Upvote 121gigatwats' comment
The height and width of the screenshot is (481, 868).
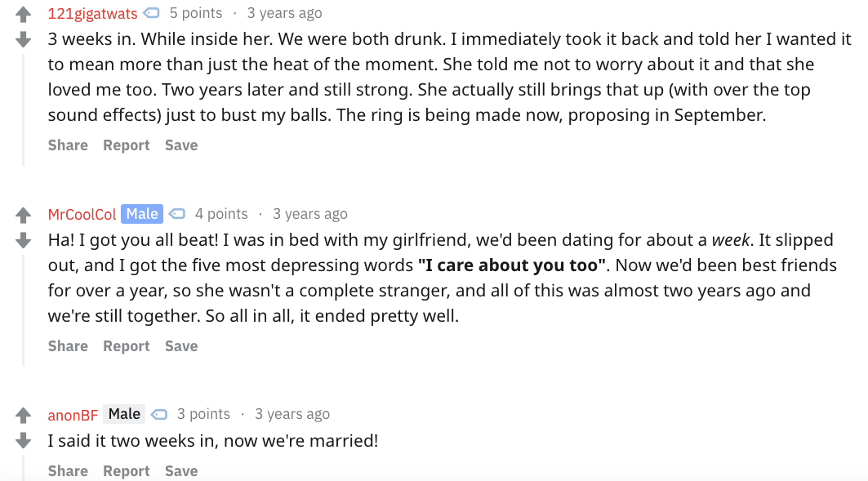click(x=23, y=14)
